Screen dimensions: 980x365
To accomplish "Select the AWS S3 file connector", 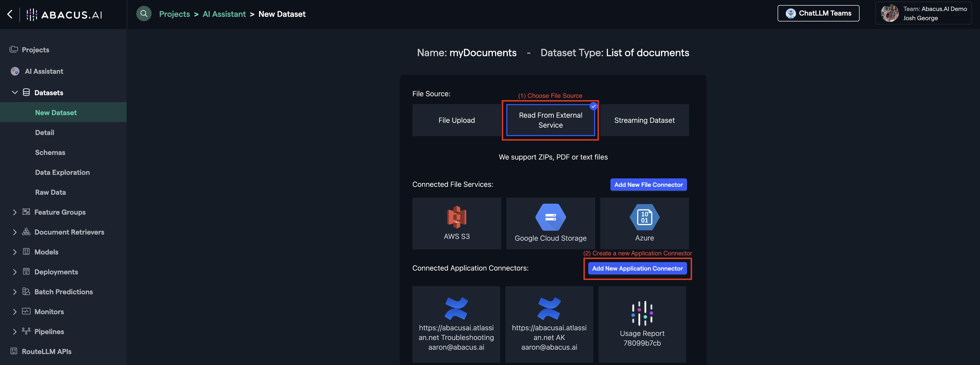I will [456, 223].
